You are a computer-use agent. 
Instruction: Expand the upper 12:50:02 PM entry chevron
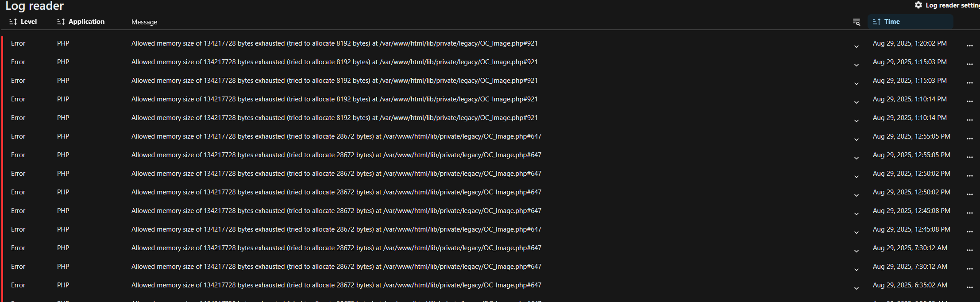coord(857,176)
